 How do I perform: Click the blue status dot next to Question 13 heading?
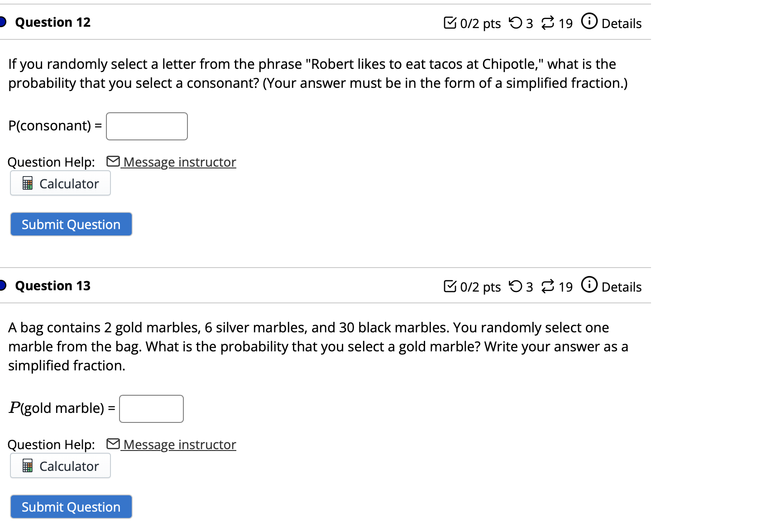pos(2,285)
